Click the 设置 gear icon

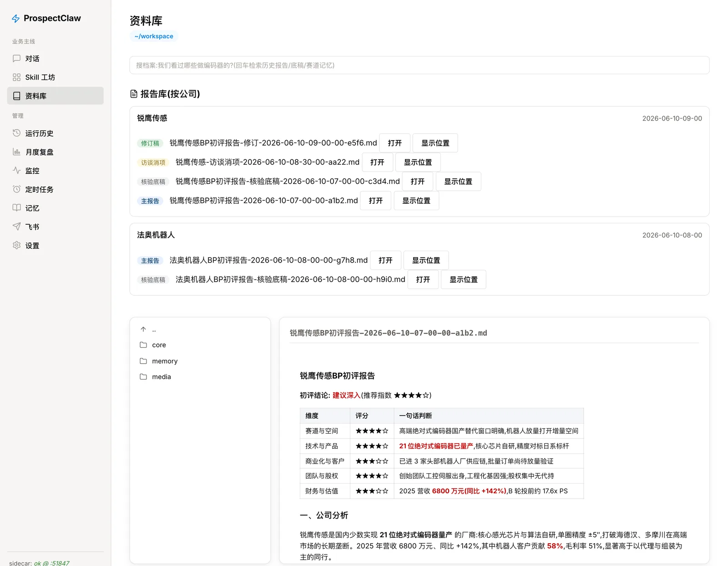(17, 245)
